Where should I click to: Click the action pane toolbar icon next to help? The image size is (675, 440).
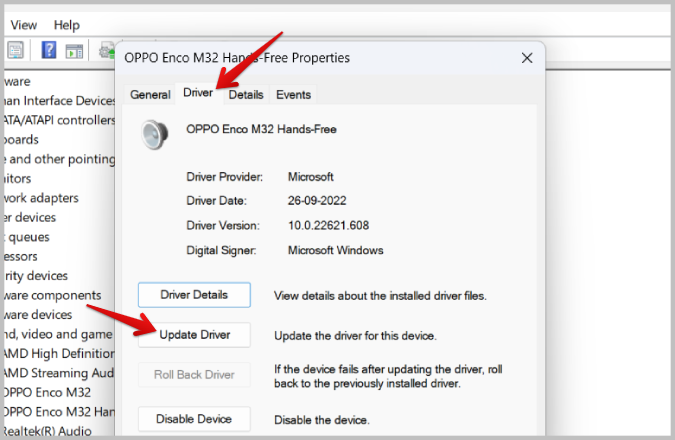click(x=74, y=51)
